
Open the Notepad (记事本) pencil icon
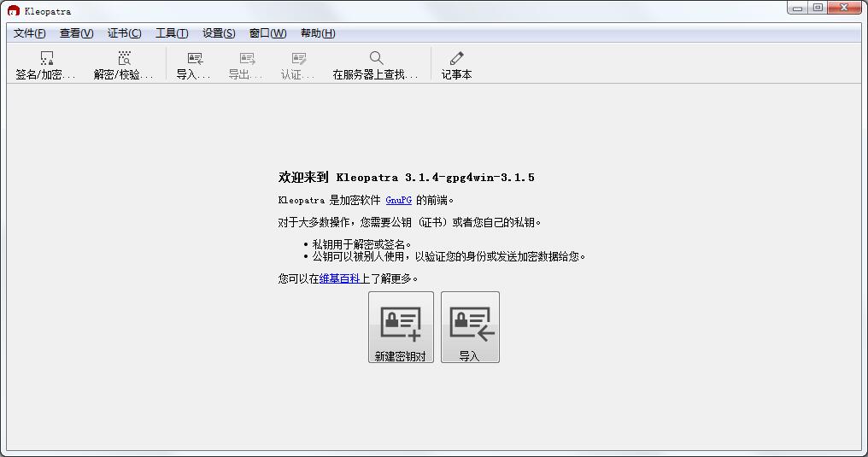pos(457,57)
